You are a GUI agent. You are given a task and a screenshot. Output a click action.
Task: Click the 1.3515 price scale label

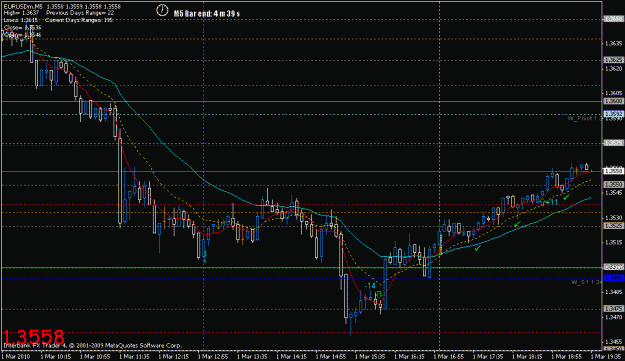613,242
